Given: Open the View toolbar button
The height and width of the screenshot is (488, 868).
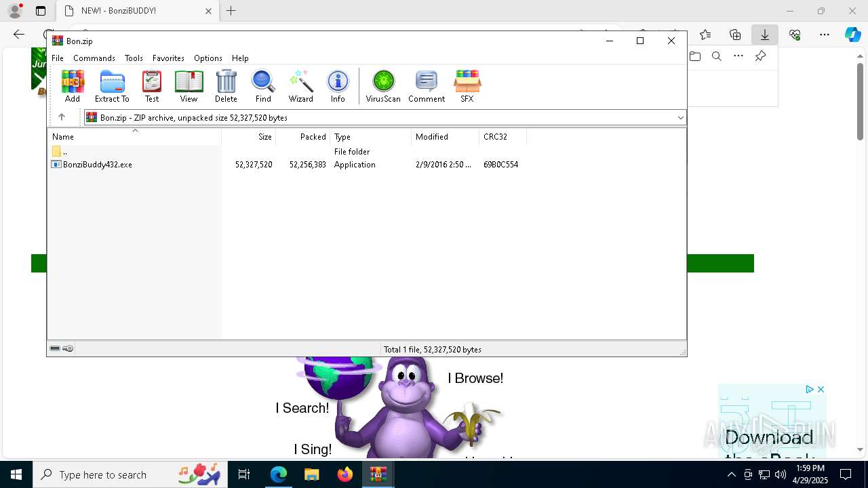Looking at the screenshot, I should (x=189, y=86).
